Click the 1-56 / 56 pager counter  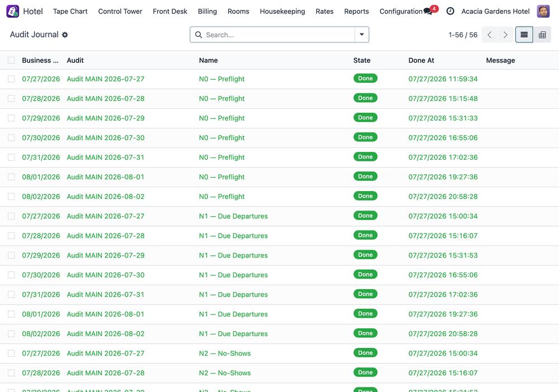[463, 35]
